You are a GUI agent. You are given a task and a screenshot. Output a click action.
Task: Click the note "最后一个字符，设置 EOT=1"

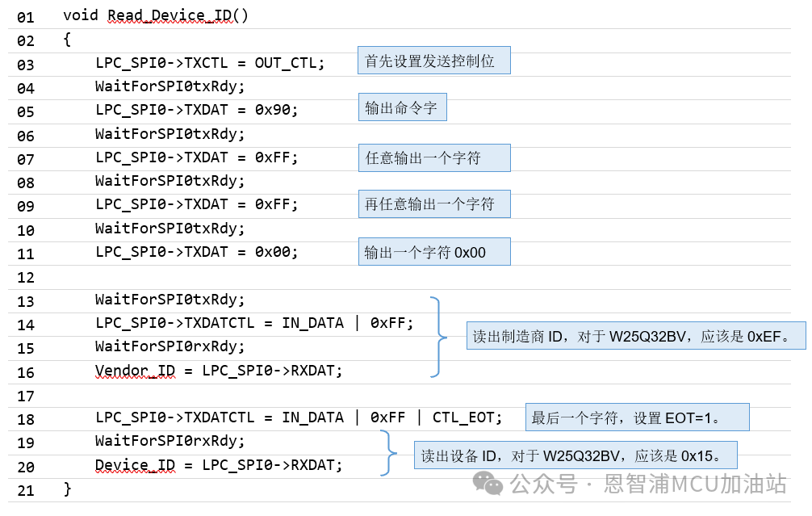[x=638, y=416]
